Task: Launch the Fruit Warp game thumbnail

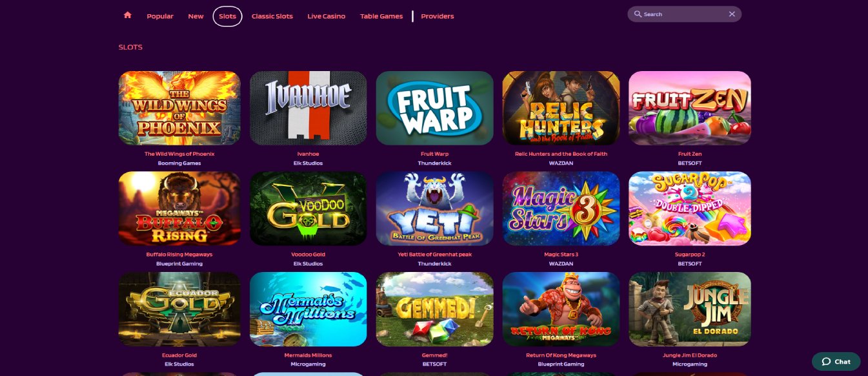Action: [434, 108]
